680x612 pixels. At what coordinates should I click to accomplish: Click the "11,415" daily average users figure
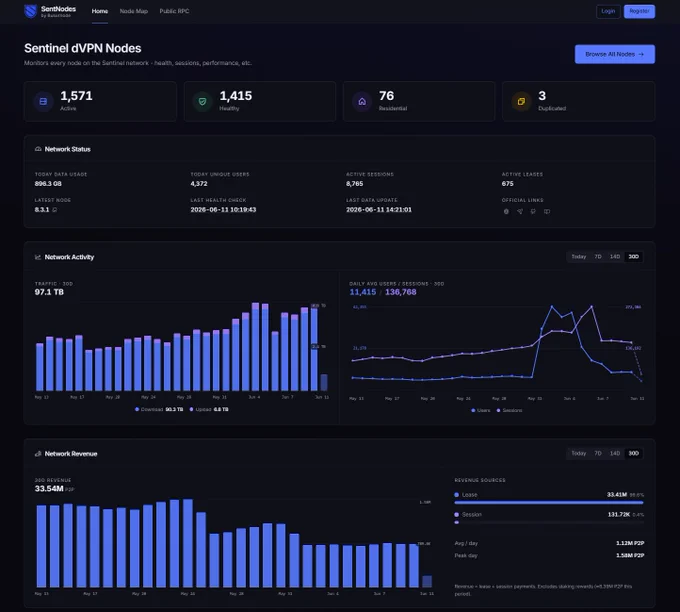click(x=363, y=292)
